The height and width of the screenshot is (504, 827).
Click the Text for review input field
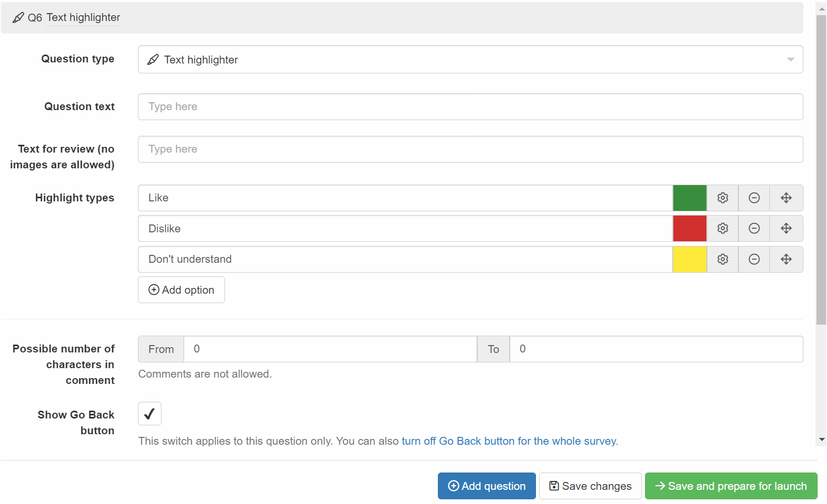[470, 149]
